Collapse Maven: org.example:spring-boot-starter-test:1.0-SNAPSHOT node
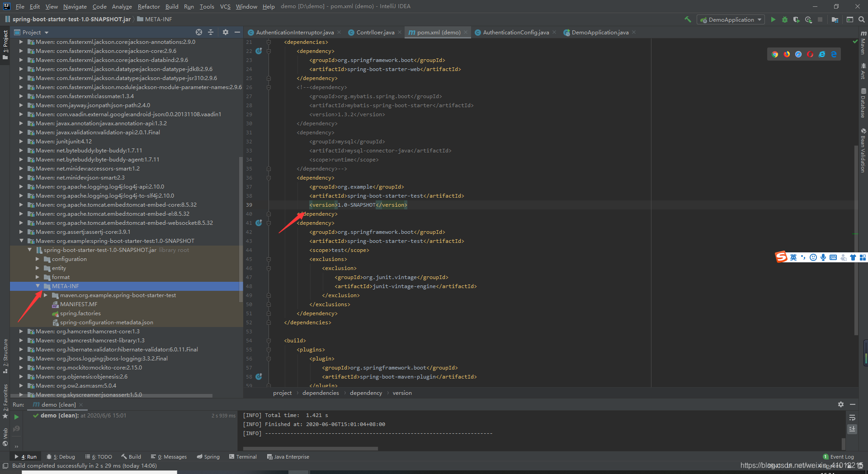The height and width of the screenshot is (474, 868). coord(21,241)
